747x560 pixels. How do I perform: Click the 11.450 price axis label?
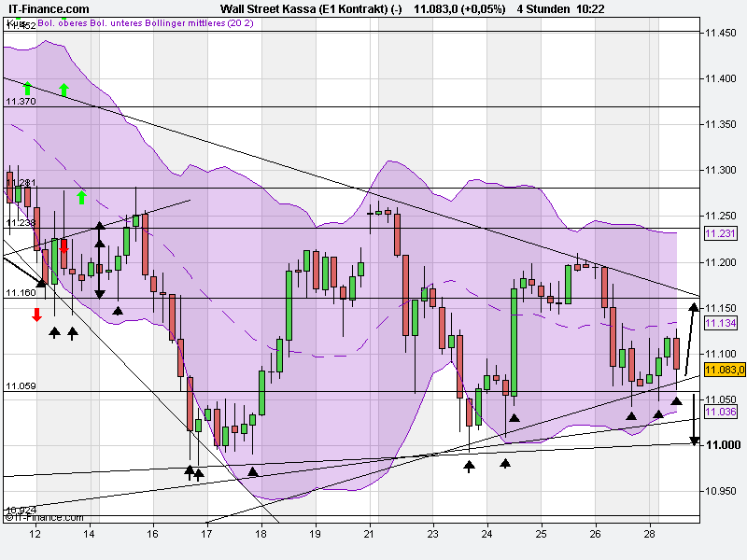coord(720,33)
